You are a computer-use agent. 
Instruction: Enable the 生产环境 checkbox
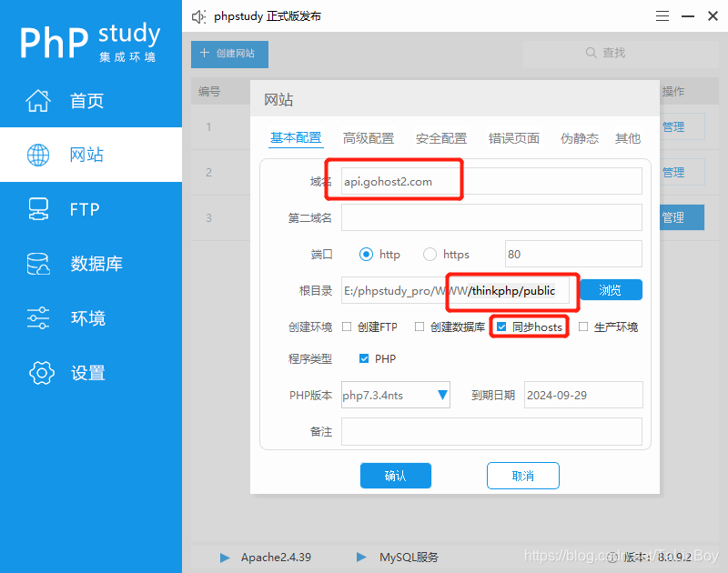583,327
